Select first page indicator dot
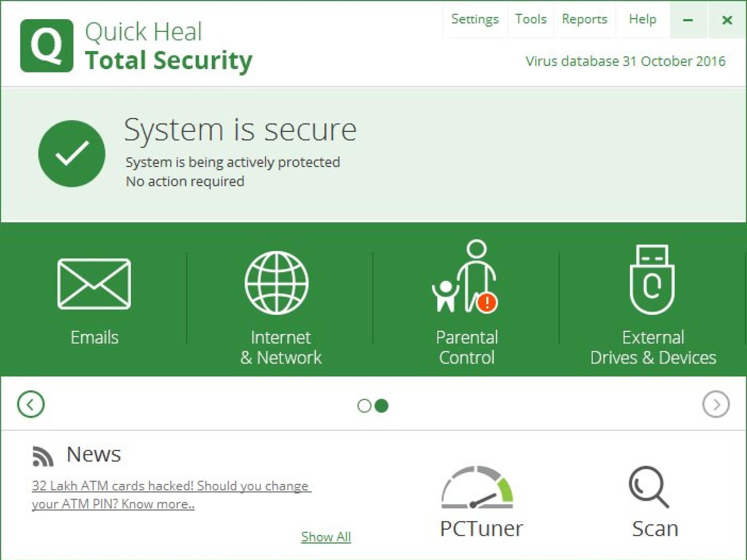This screenshot has width=747, height=560. tap(364, 406)
